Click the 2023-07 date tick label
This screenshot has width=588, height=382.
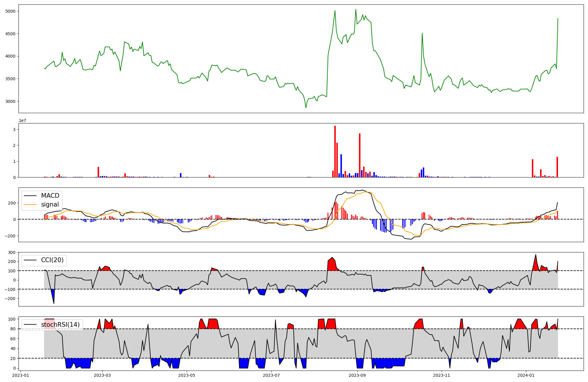pos(271,375)
